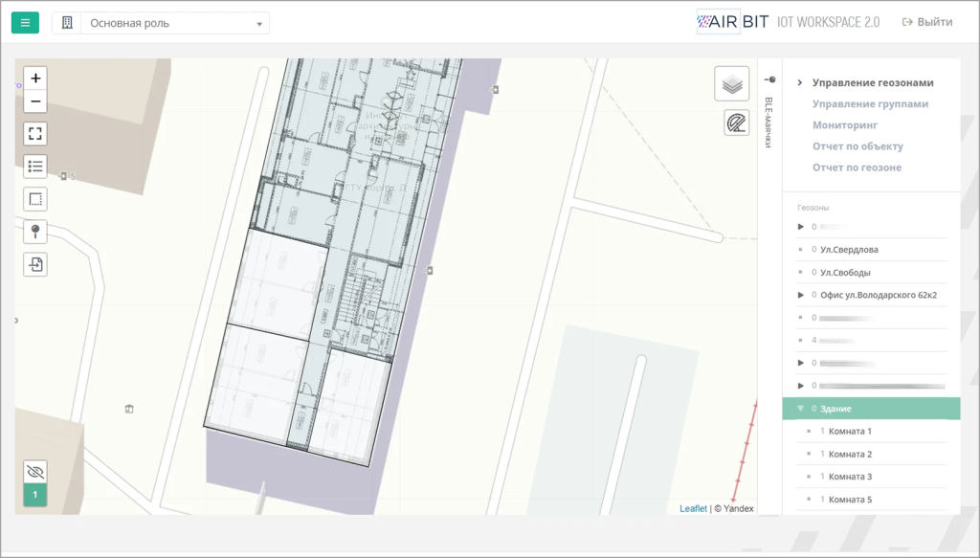Toggle the crossed-eye visibility button
This screenshot has width=980, height=558.
35,472
